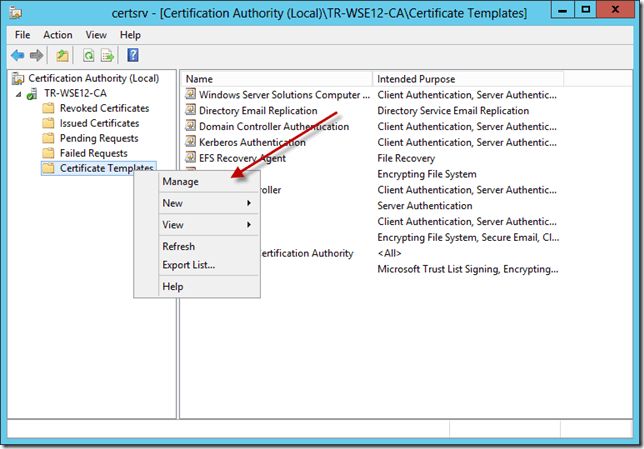The width and height of the screenshot is (644, 449).
Task: Click the Refresh toolbar icon
Action: point(88,55)
